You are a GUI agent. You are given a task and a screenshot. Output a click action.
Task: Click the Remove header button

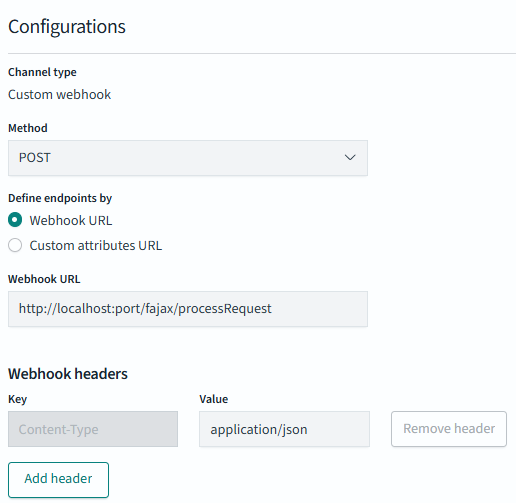click(x=449, y=429)
